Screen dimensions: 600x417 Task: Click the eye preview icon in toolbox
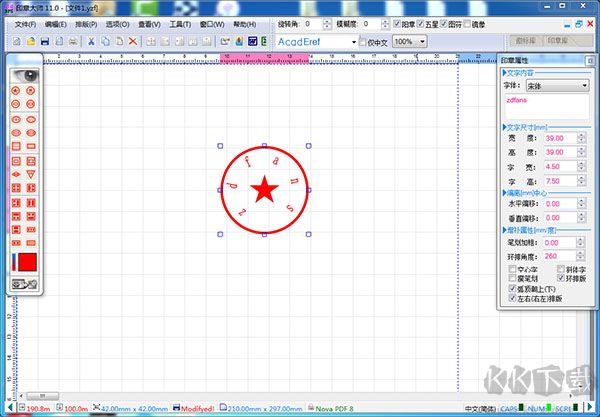click(x=24, y=74)
